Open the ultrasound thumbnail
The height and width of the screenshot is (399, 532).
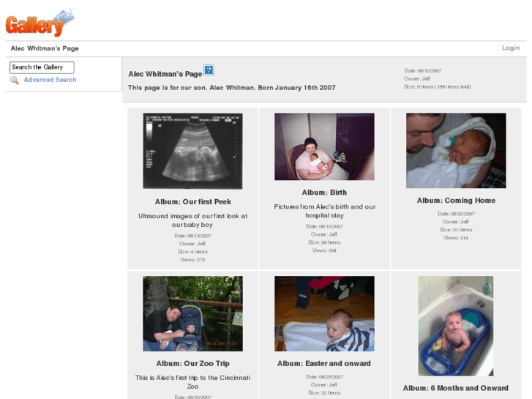pos(192,151)
